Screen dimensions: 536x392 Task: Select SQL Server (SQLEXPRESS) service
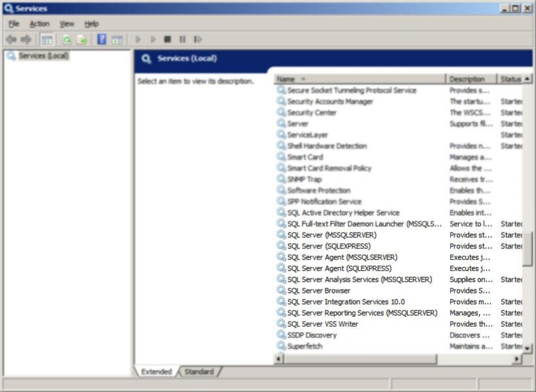point(329,246)
